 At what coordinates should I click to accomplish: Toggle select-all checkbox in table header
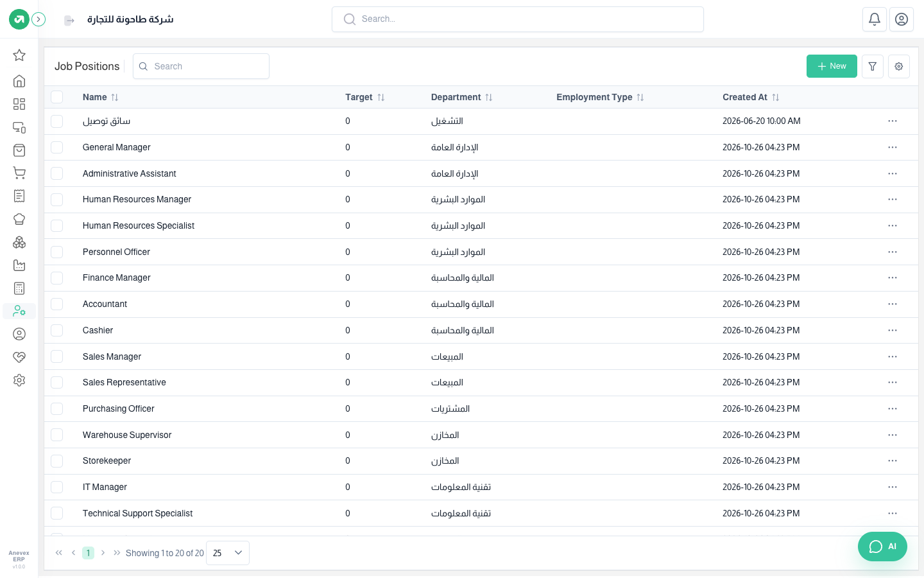tap(57, 97)
